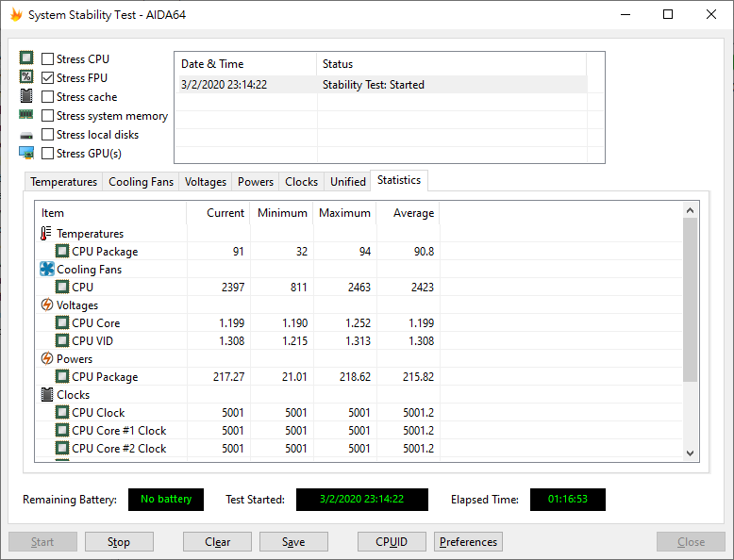The width and height of the screenshot is (734, 560).
Task: Click the monitor icon beside Stress GPU(s)
Action: (x=26, y=153)
